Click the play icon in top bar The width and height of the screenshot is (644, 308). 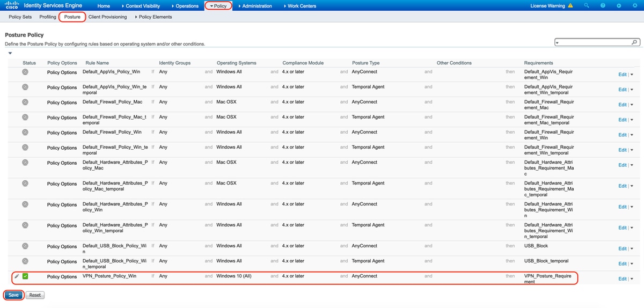coord(619,6)
